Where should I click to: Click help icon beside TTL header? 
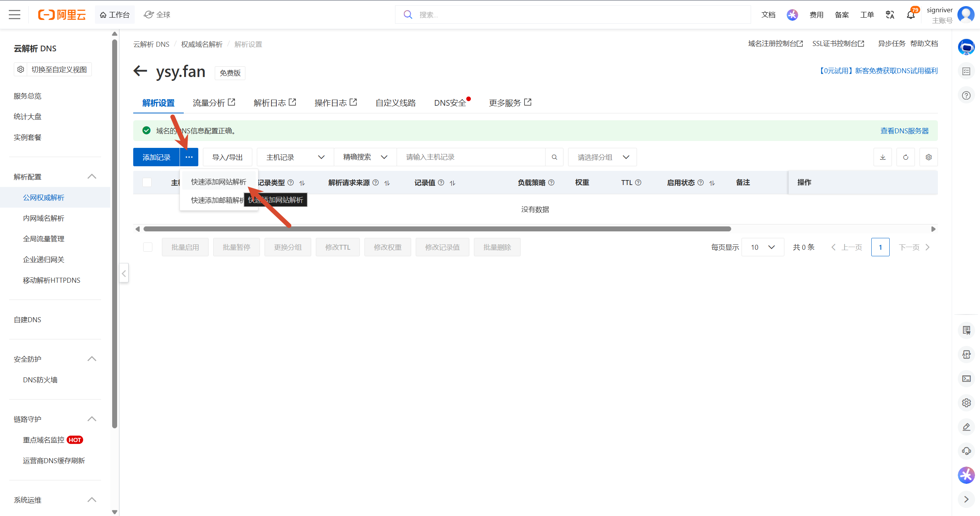point(638,183)
